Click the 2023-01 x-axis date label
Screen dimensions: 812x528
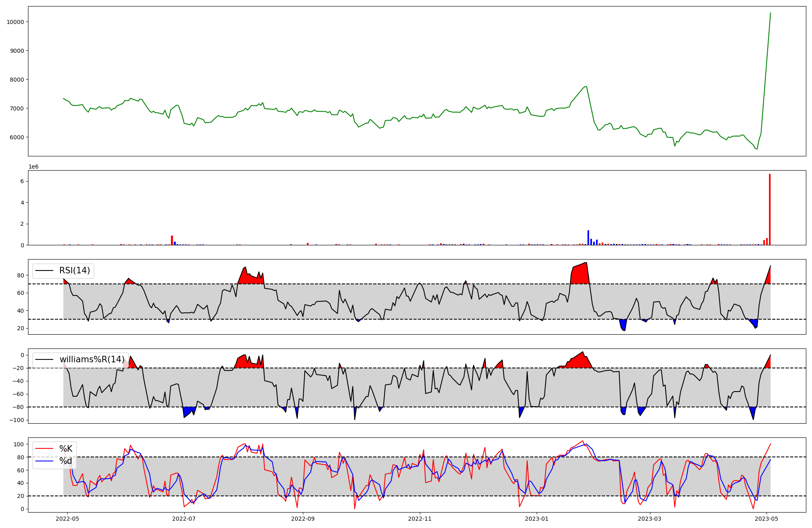(537, 519)
